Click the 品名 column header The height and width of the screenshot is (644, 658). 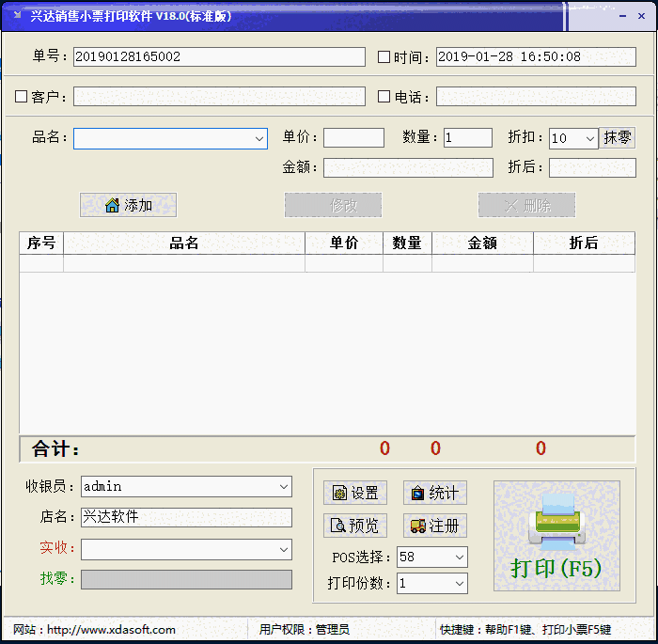[x=184, y=243]
